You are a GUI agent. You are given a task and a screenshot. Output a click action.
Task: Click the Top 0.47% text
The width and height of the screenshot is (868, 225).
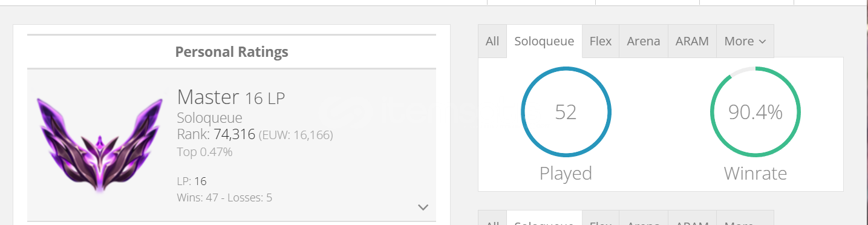coord(205,152)
